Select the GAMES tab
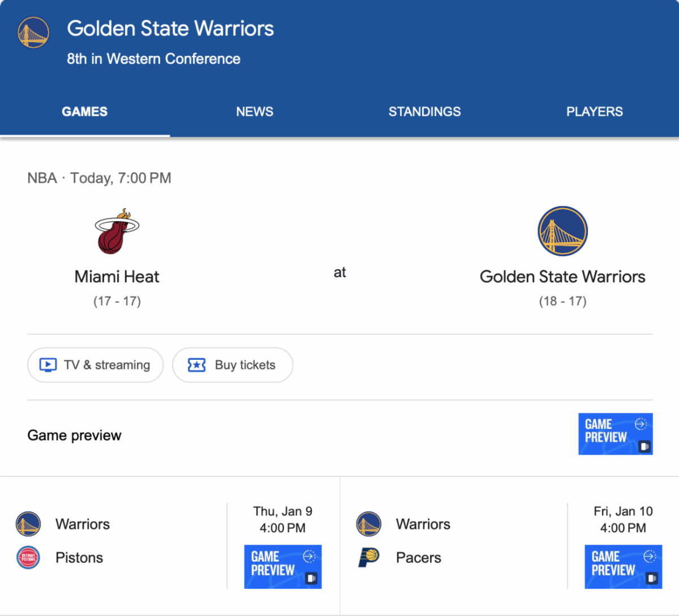 (x=85, y=111)
